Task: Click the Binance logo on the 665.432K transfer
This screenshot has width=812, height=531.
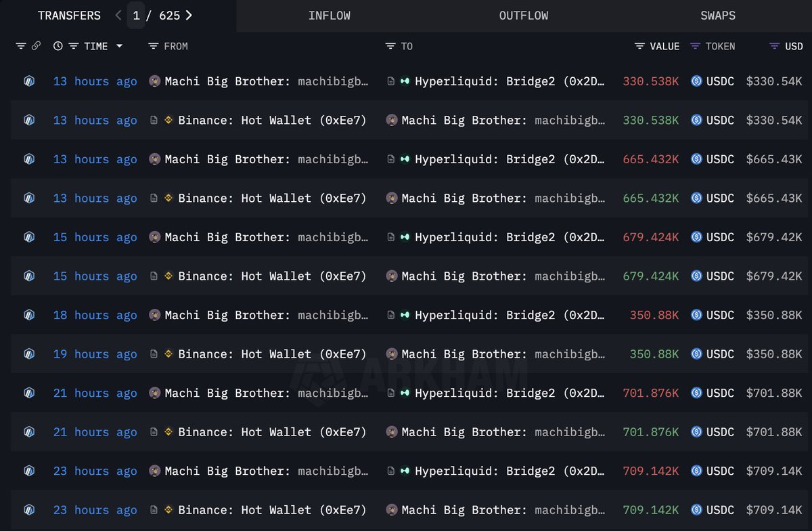Action: [168, 198]
